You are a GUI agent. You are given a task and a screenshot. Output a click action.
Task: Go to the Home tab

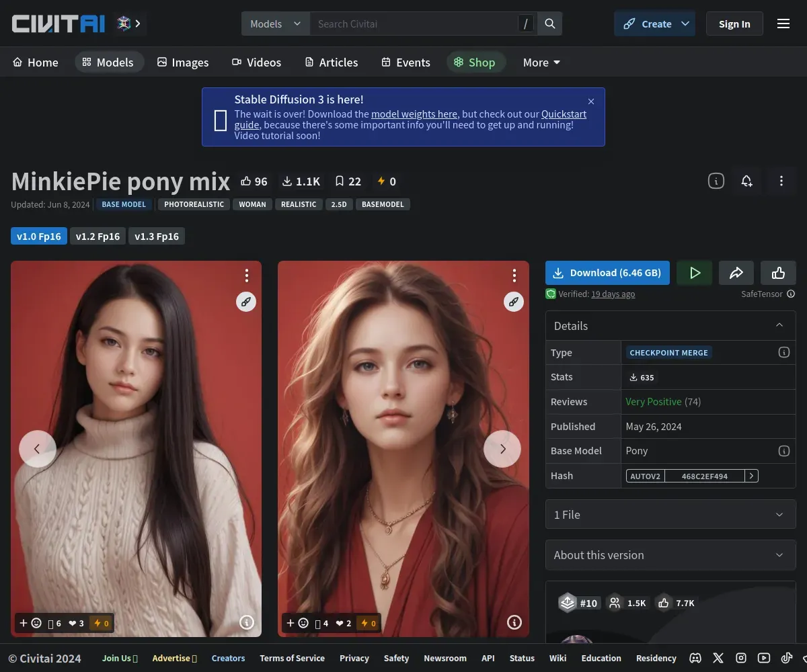coord(36,62)
